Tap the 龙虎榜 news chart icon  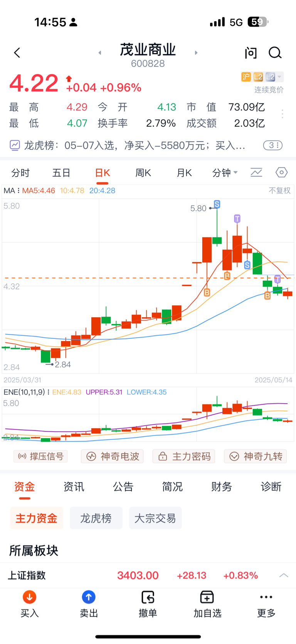pyautogui.click(x=15, y=145)
